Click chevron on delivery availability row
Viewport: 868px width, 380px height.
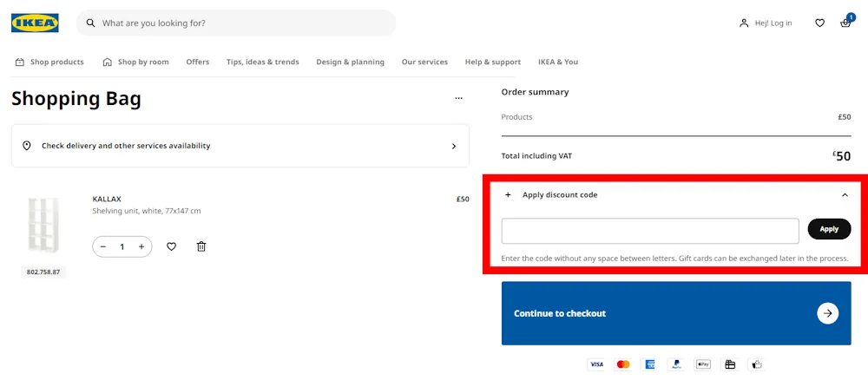454,146
